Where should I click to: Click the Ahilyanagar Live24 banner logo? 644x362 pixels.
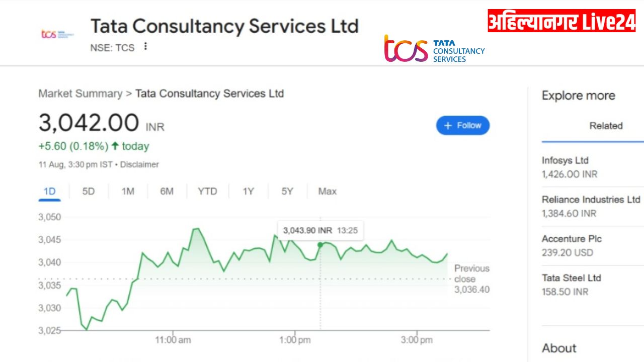pyautogui.click(x=561, y=22)
